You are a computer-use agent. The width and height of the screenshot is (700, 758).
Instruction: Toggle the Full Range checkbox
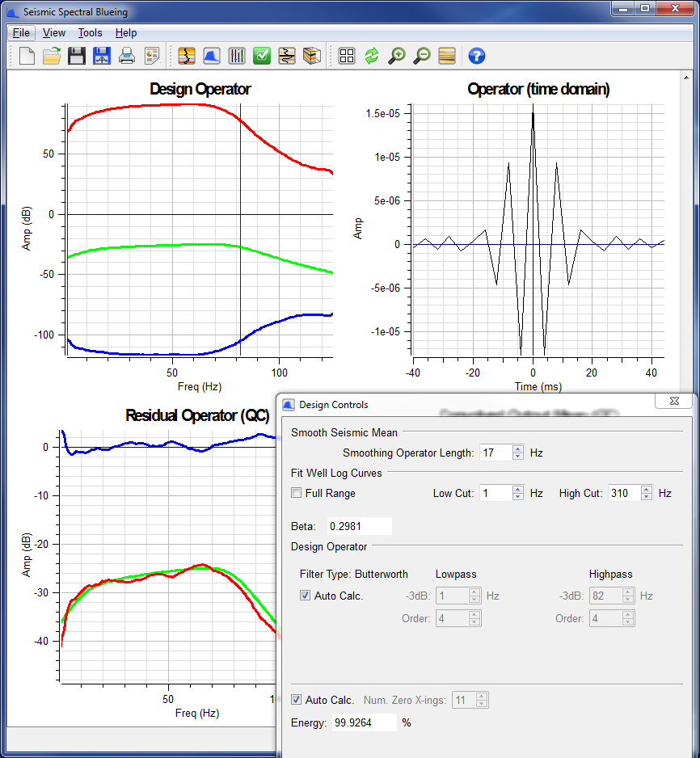click(x=297, y=493)
